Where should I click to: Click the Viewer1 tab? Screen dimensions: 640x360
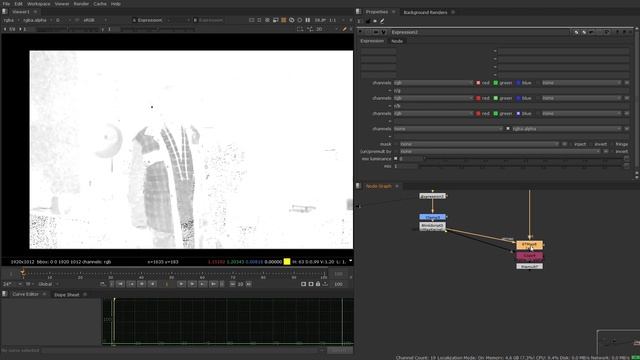[20, 12]
